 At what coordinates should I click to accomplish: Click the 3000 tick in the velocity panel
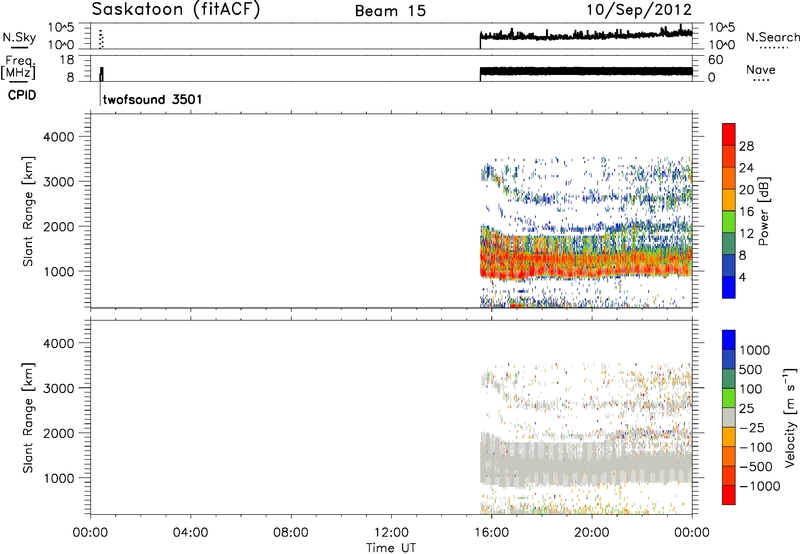tap(59, 388)
